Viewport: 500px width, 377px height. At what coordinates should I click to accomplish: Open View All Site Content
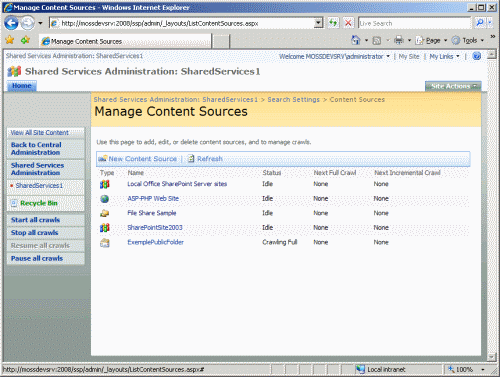point(40,132)
